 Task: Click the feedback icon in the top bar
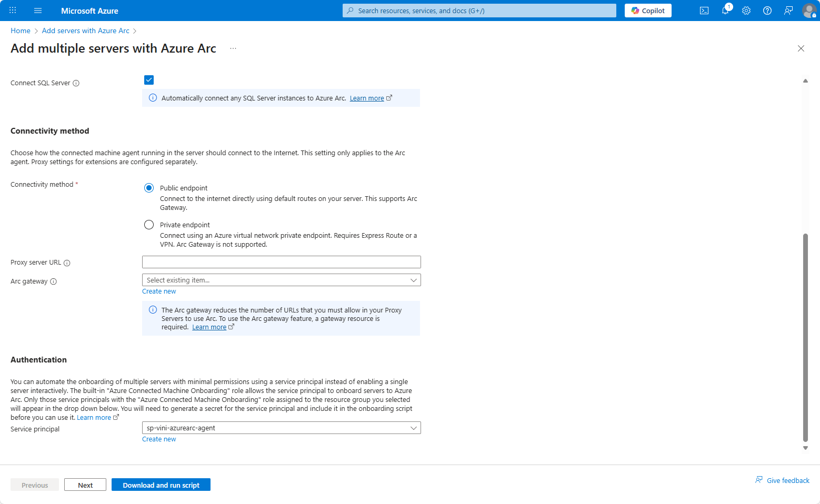coord(788,11)
